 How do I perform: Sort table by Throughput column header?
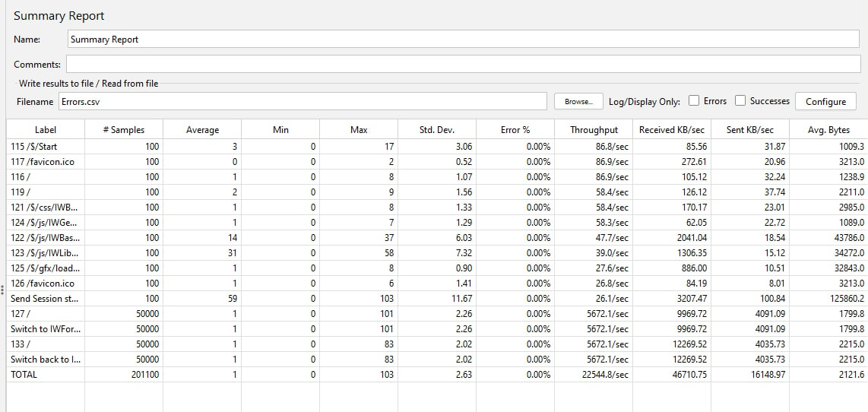(x=594, y=130)
